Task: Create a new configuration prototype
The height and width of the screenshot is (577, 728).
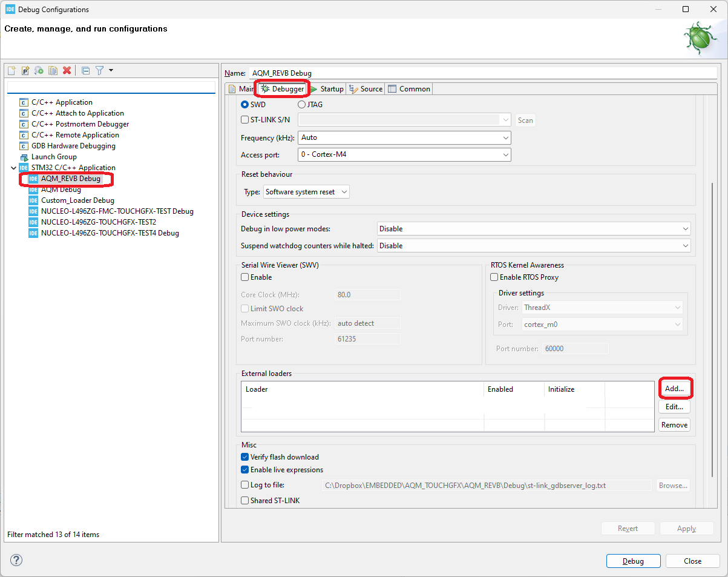Action: 25,70
